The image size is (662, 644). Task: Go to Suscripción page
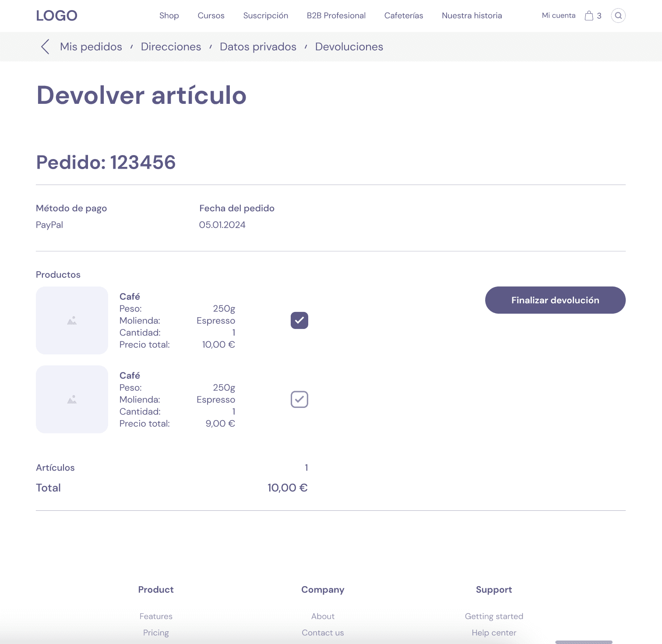pos(266,16)
